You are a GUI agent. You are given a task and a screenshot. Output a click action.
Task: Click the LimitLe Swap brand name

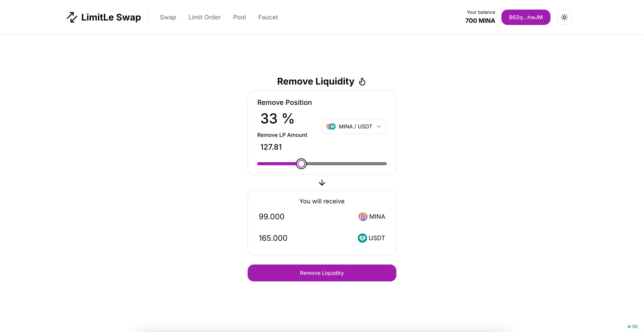(x=111, y=17)
